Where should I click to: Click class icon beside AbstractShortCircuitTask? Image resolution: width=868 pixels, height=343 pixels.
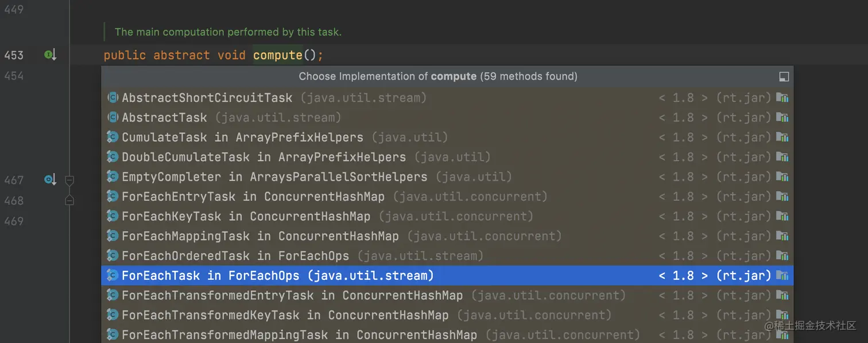pyautogui.click(x=113, y=98)
